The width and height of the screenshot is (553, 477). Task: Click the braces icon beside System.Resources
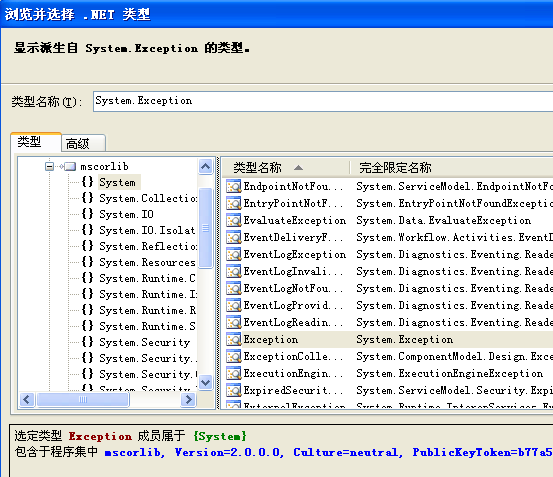pyautogui.click(x=87, y=262)
